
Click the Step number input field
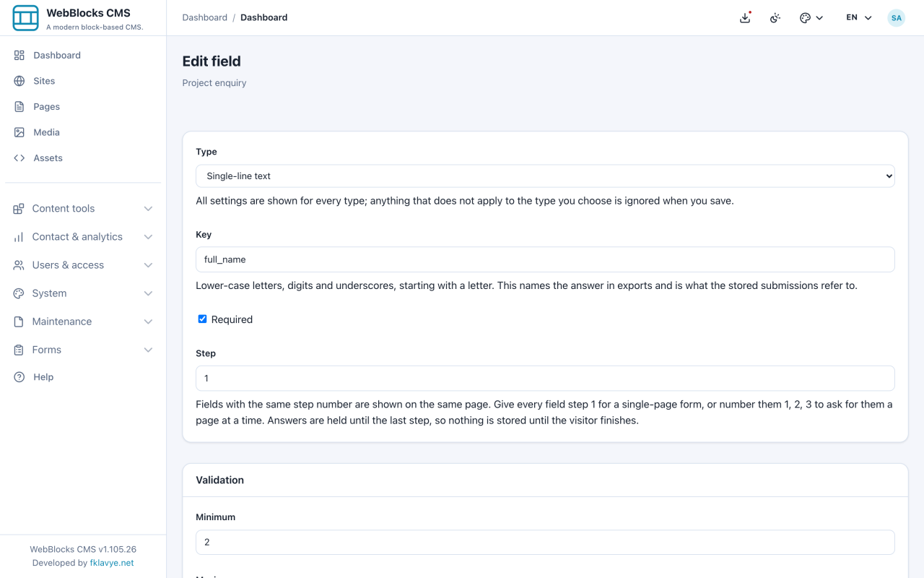pos(545,378)
